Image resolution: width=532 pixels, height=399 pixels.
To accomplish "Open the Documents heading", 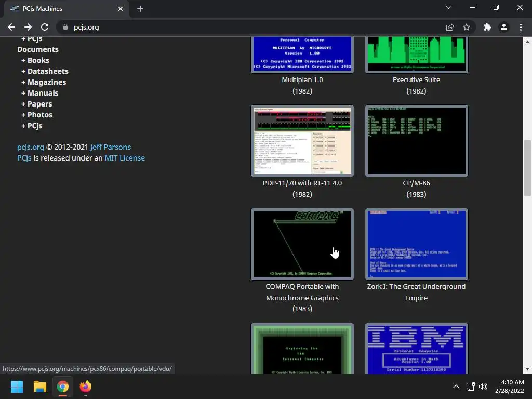I will click(38, 49).
